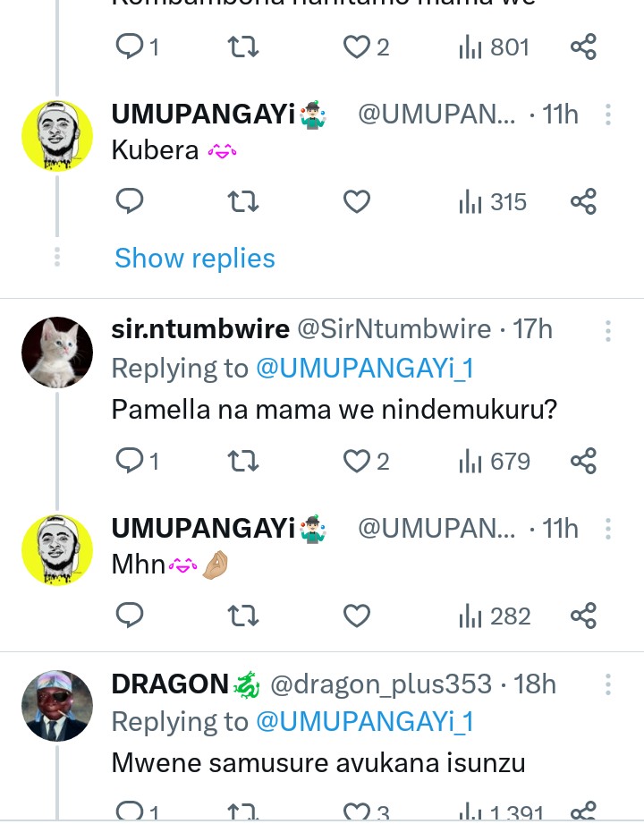
Task: Reply to the "Mhn" tweet
Action: pos(131,616)
